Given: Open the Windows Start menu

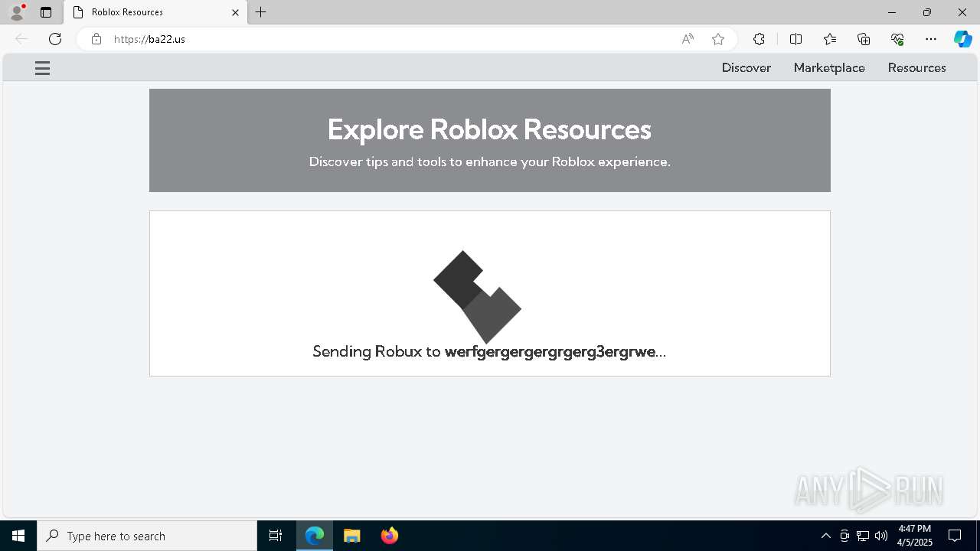Looking at the screenshot, I should pos(18,536).
